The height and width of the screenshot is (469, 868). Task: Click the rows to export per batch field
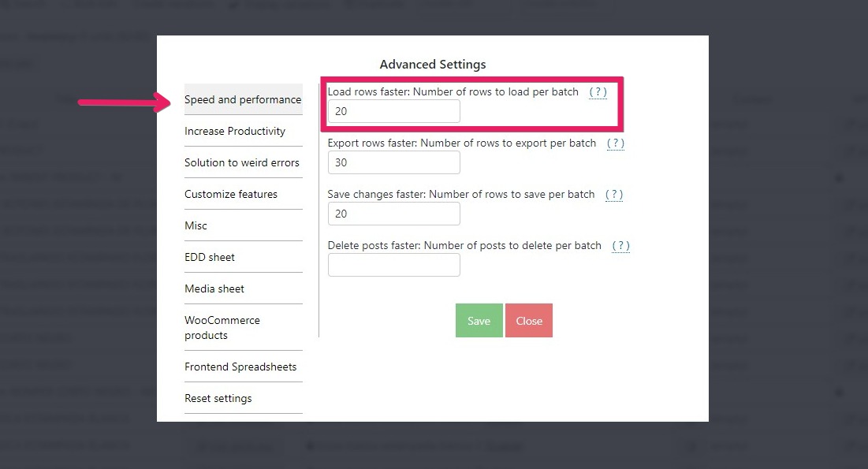tap(393, 163)
